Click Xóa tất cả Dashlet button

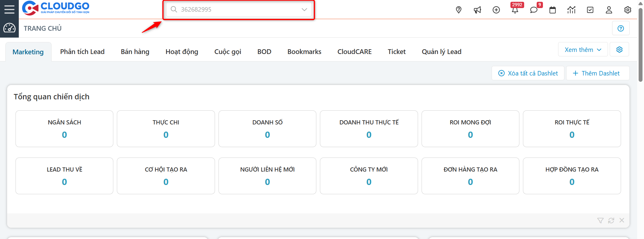[528, 73]
